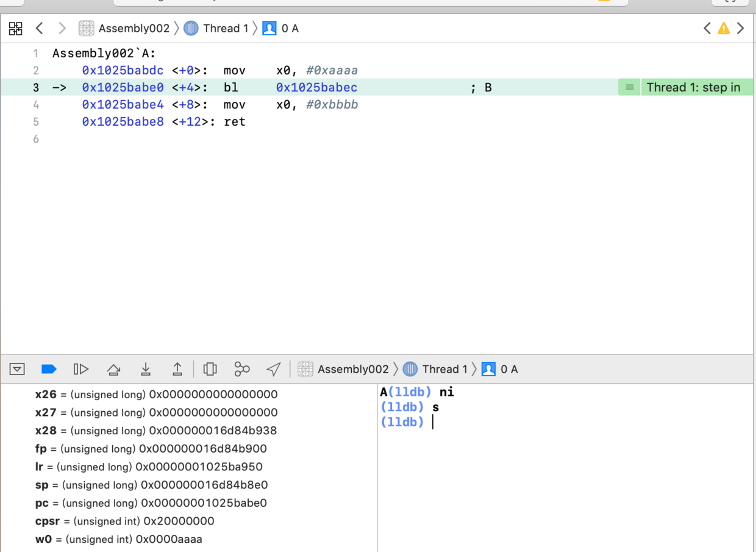The height and width of the screenshot is (552, 756).
Task: Click the lldb console prompt input
Action: 433,422
